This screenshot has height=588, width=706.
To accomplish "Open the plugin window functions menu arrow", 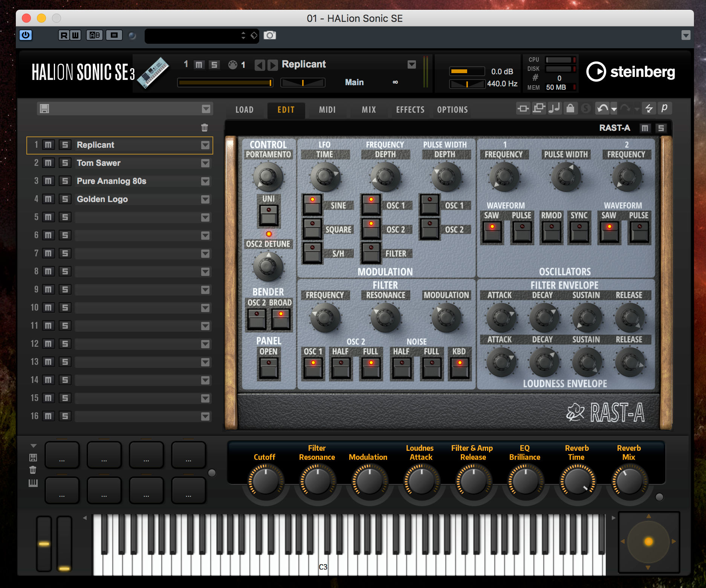I will tap(686, 35).
